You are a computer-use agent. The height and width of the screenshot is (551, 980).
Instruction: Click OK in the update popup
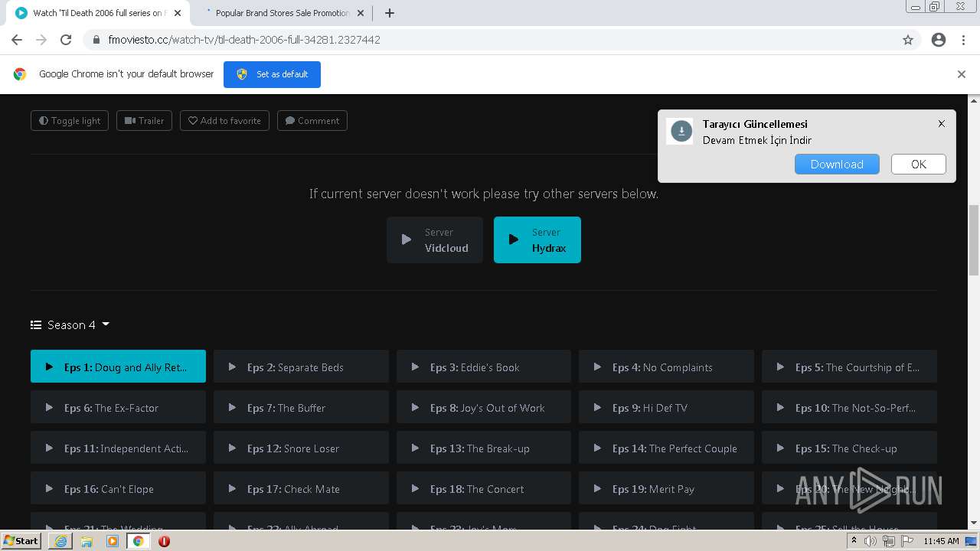(919, 165)
